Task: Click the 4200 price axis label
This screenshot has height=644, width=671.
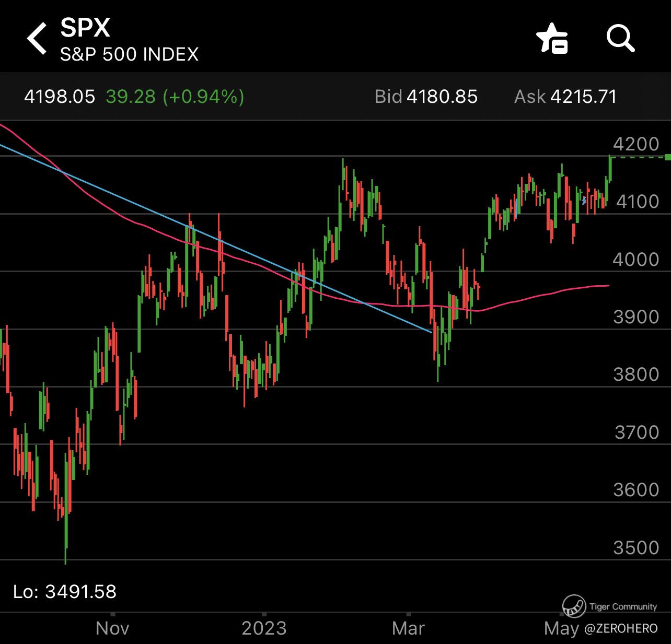Action: click(636, 144)
